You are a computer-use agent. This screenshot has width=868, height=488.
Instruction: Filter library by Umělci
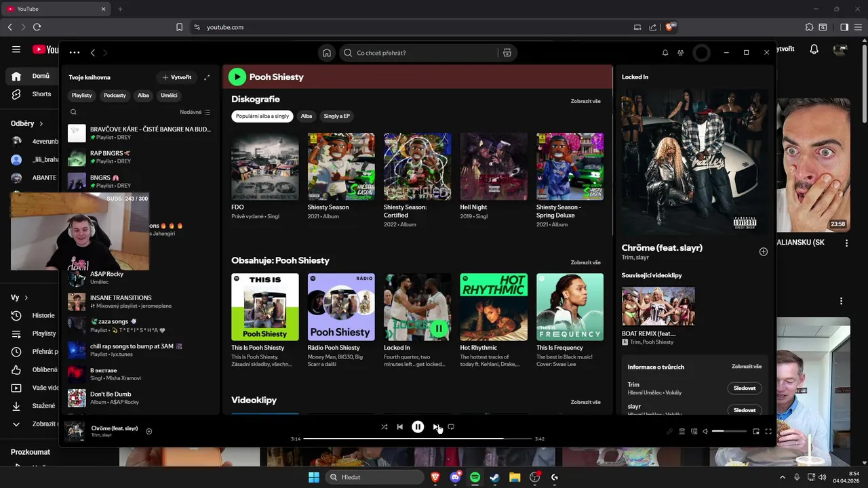(x=169, y=96)
